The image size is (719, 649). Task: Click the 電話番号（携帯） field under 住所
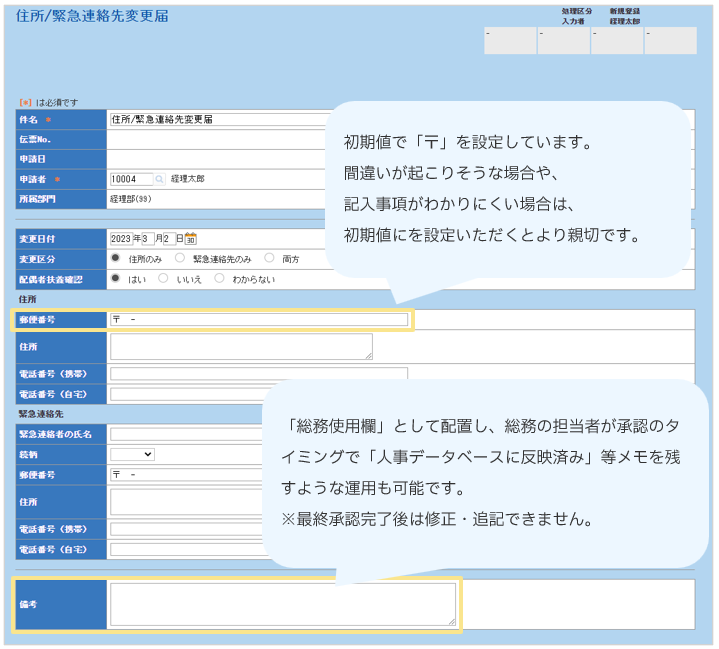pos(259,374)
